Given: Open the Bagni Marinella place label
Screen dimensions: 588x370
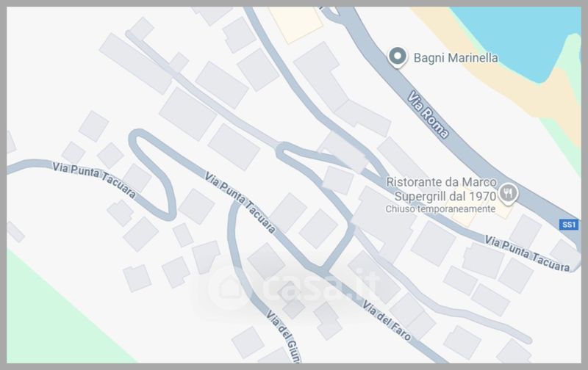Looking at the screenshot, I should [456, 58].
